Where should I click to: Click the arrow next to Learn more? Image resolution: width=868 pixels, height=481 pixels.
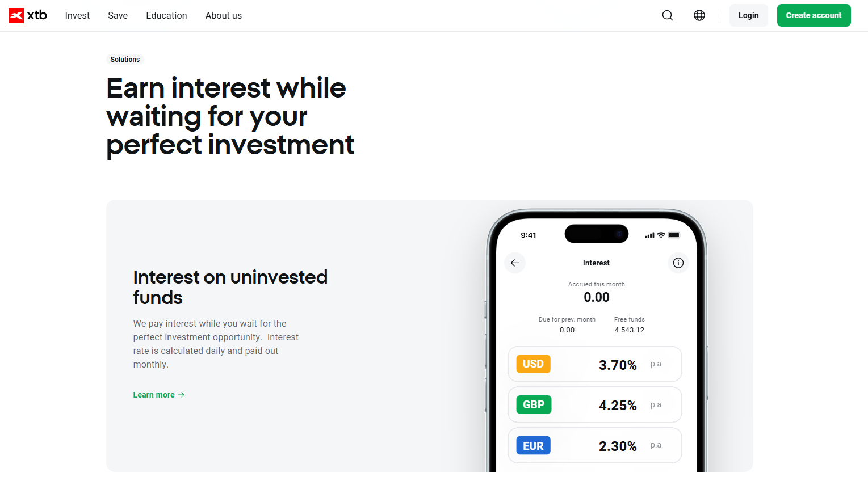pos(182,395)
